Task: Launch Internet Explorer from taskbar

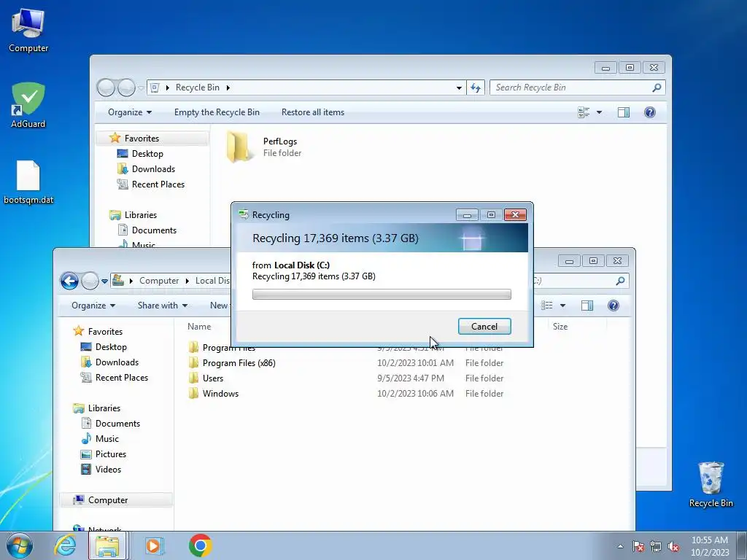Action: pyautogui.click(x=65, y=545)
